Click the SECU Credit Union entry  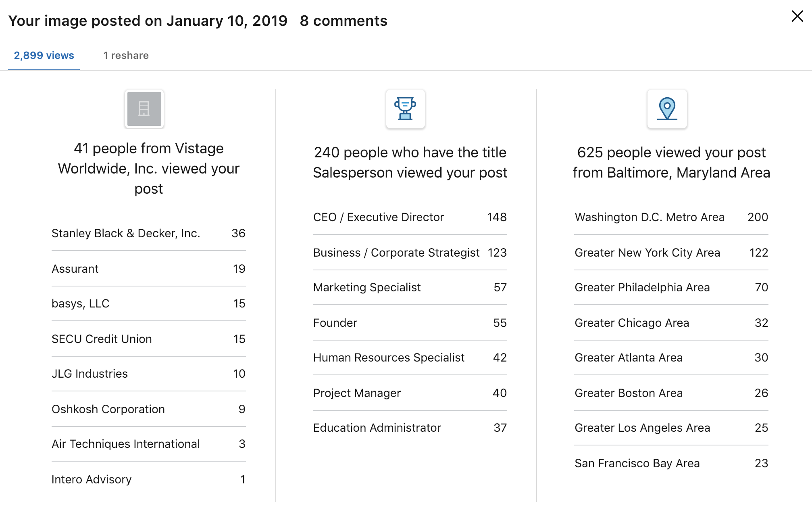point(148,339)
